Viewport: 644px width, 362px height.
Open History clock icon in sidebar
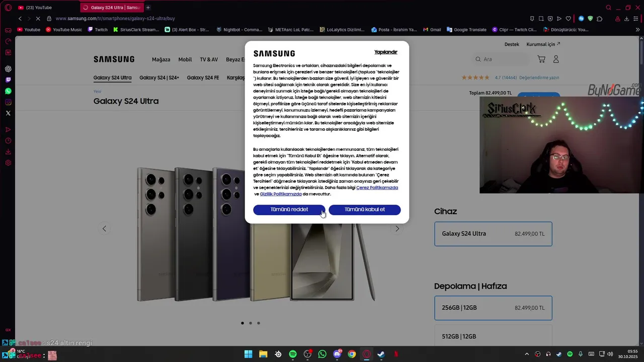[x=8, y=141]
